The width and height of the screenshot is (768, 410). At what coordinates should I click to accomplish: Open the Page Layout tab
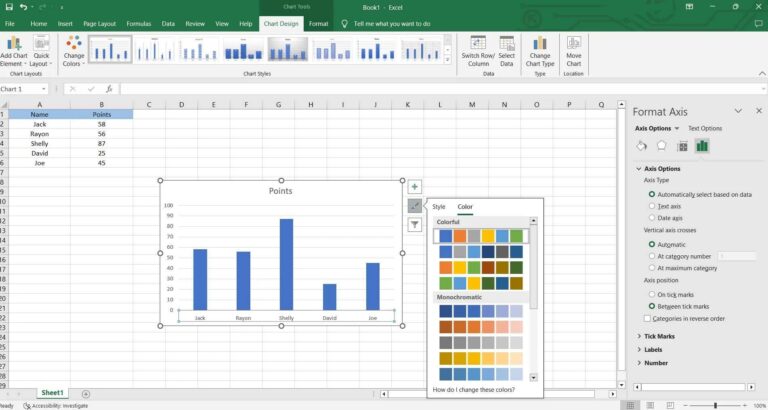[x=99, y=24]
